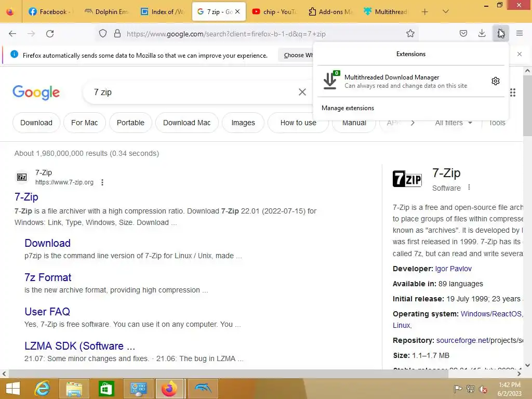Click the 7z favicon of first result
This screenshot has width=532, height=399.
tap(22, 177)
